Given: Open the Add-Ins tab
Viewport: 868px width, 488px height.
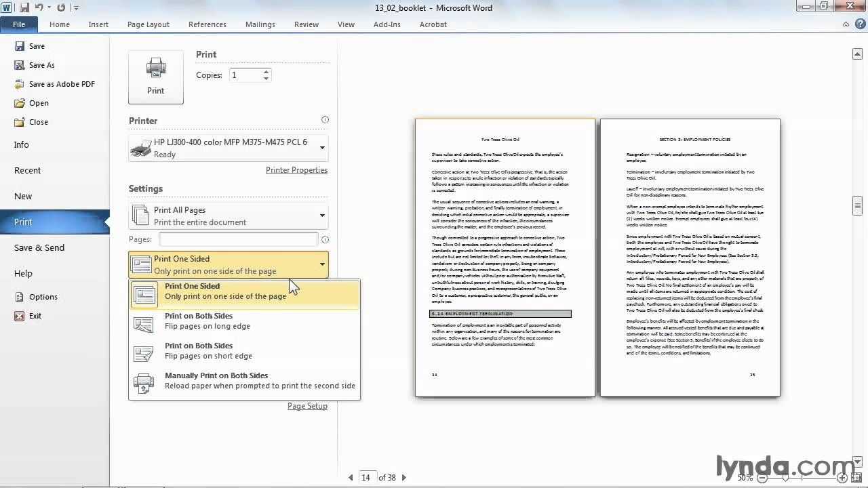Looking at the screenshot, I should (x=387, y=24).
